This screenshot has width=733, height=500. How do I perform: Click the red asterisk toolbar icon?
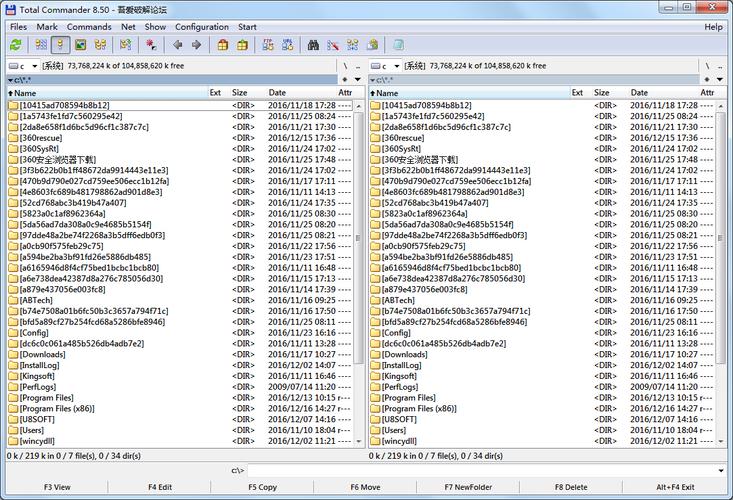pos(151,45)
